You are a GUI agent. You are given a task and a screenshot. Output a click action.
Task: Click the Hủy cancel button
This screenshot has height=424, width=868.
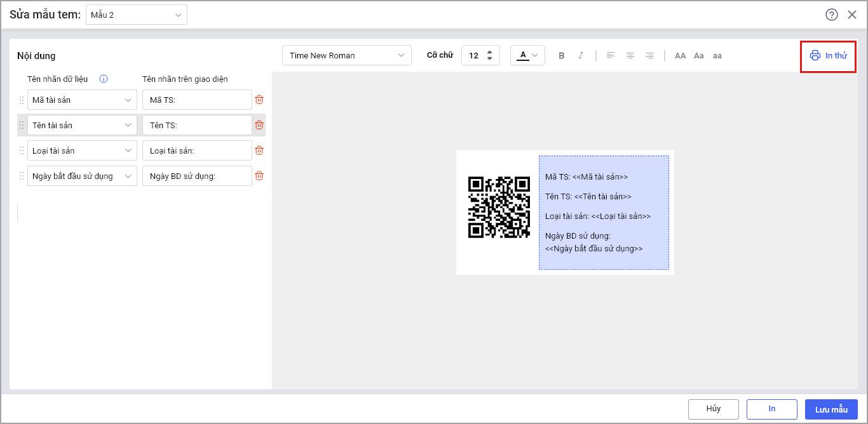click(713, 409)
